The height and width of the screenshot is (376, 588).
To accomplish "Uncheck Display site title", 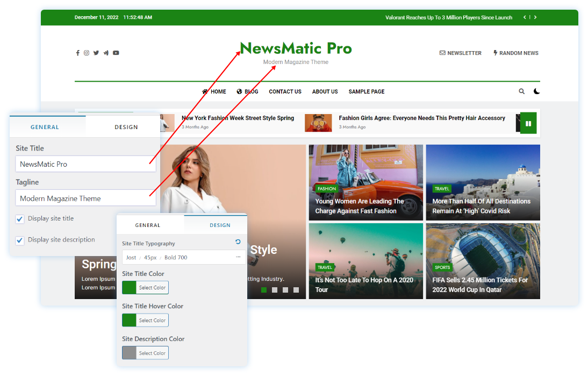I will click(x=20, y=219).
